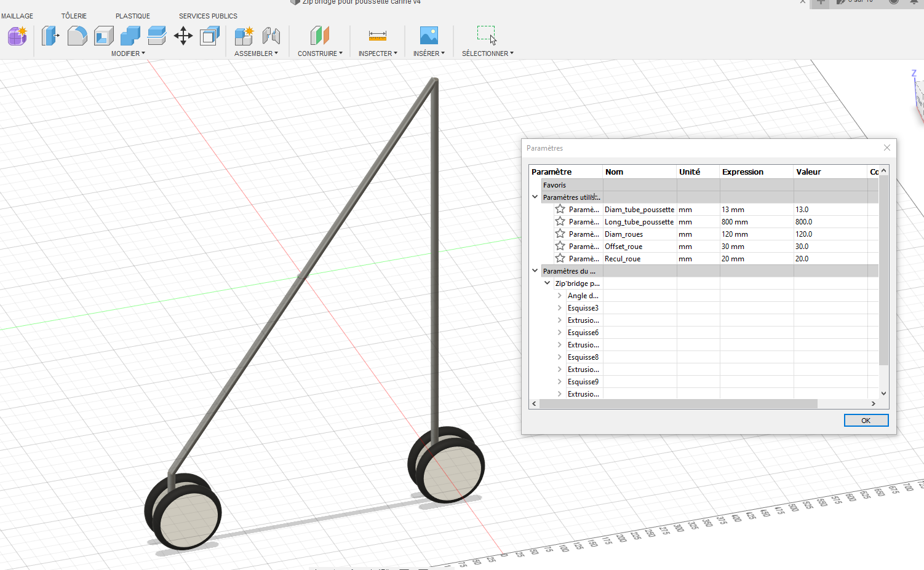Expand the Esquisse6 row
924x570 pixels.
click(x=559, y=333)
